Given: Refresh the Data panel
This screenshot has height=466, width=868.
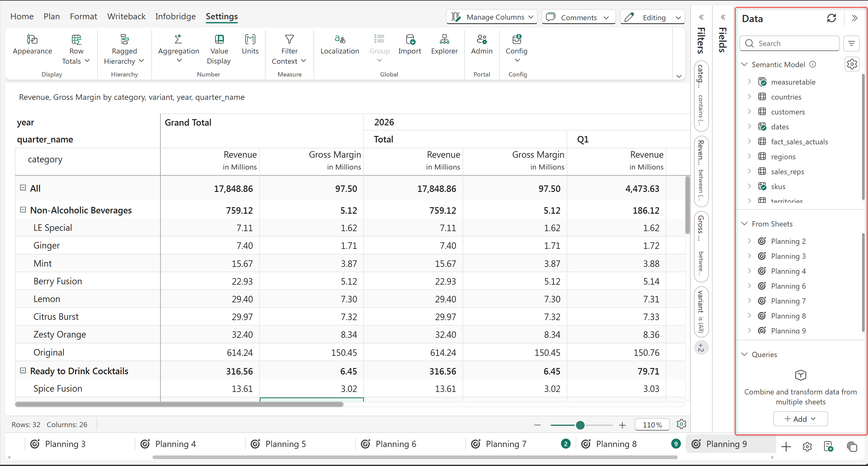Looking at the screenshot, I should click(831, 18).
